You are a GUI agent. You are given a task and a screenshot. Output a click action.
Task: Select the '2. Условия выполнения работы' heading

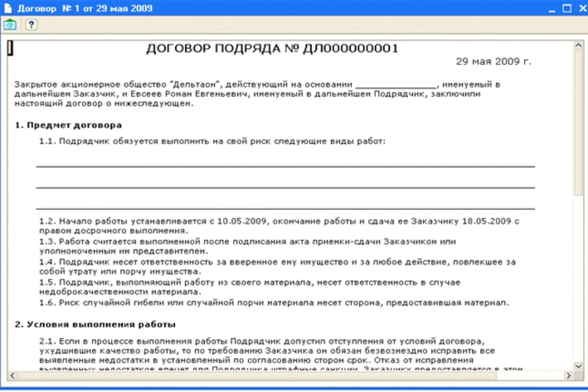pyautogui.click(x=95, y=325)
